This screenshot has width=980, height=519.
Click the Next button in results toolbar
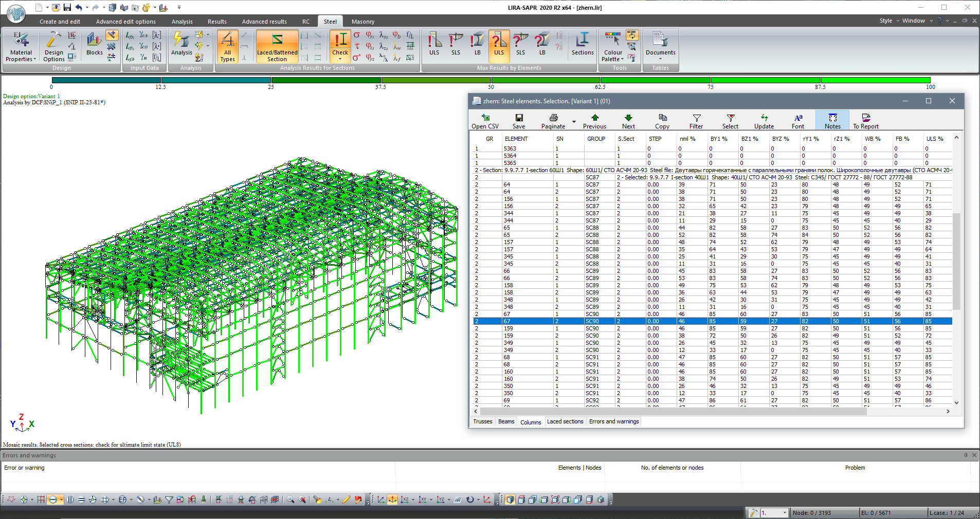(x=628, y=121)
